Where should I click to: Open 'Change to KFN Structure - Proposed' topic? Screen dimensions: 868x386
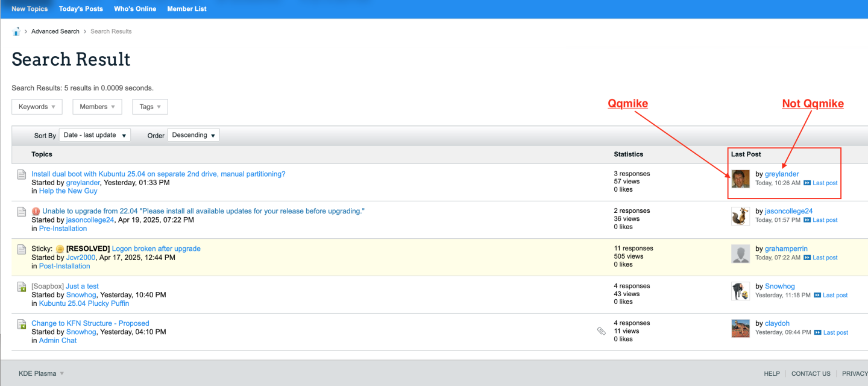click(90, 324)
